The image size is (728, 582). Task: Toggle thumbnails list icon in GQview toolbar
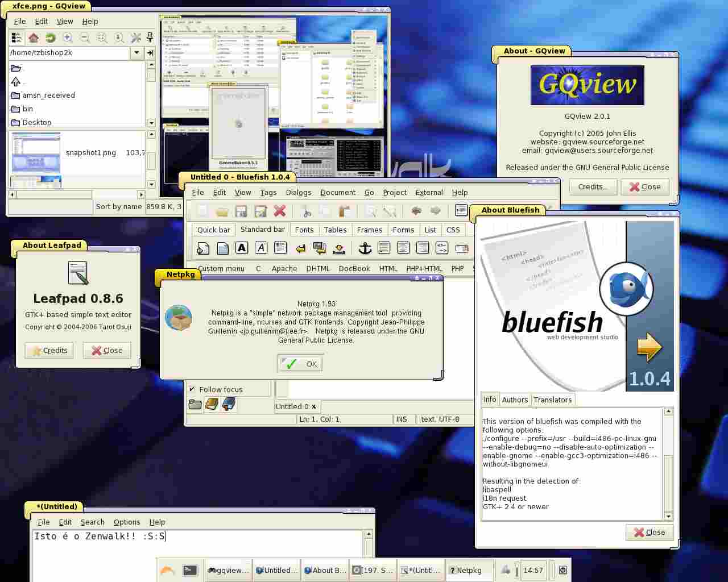point(16,38)
